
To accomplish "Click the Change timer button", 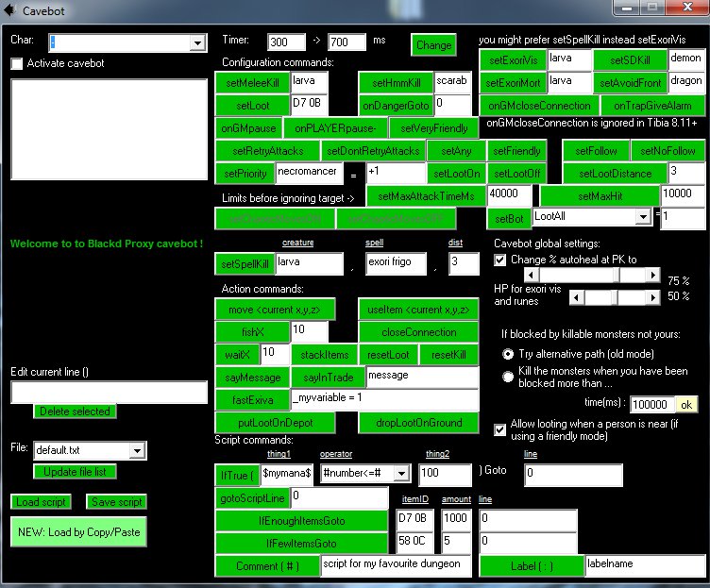I will pos(433,44).
